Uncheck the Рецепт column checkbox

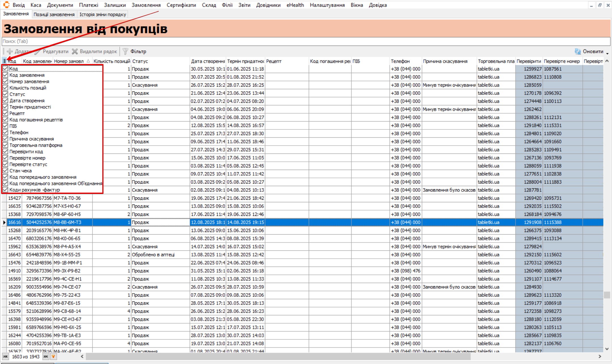[x=5, y=113]
